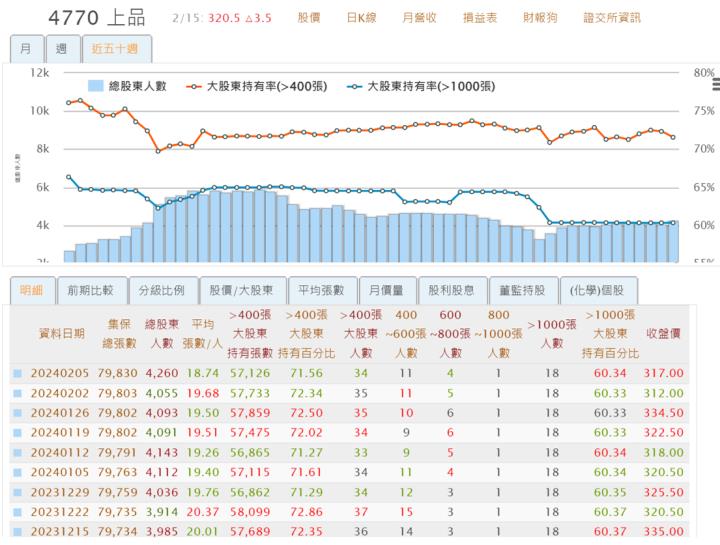Click the 4770 上品 stock title
The width and height of the screenshot is (720, 545).
[97, 18]
